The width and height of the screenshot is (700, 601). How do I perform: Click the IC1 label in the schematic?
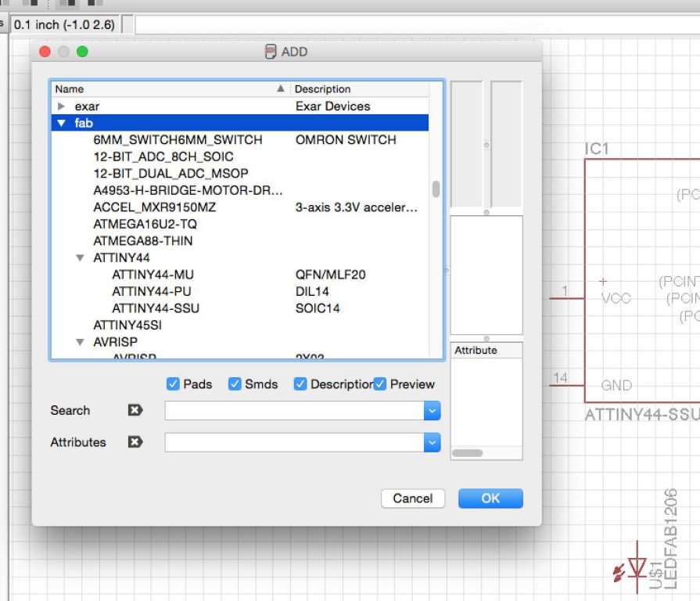point(597,149)
